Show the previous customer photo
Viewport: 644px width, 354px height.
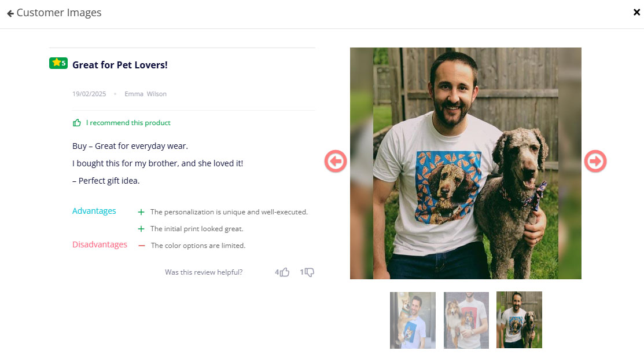click(x=336, y=161)
